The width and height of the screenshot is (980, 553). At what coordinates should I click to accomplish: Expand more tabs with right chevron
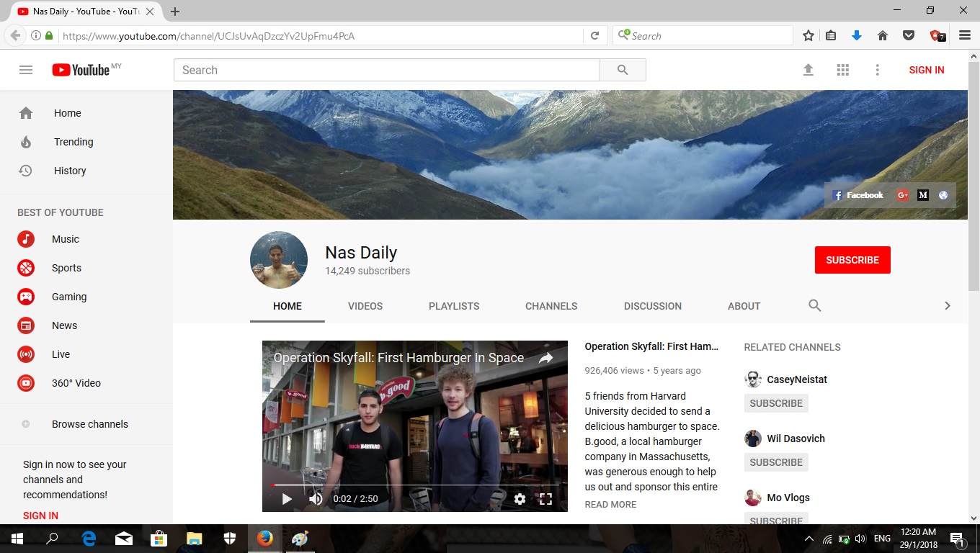[x=948, y=305]
